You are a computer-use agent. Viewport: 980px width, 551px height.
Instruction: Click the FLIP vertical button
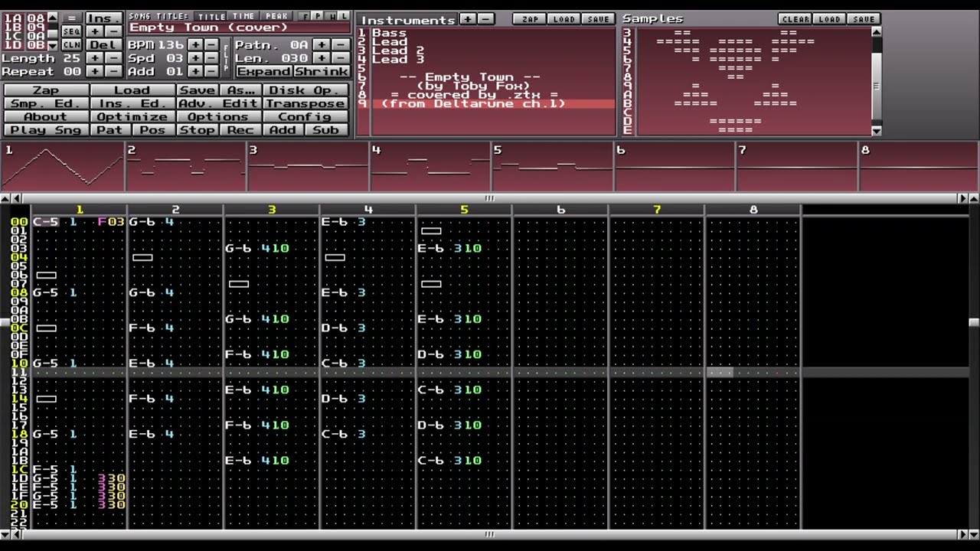[x=226, y=58]
